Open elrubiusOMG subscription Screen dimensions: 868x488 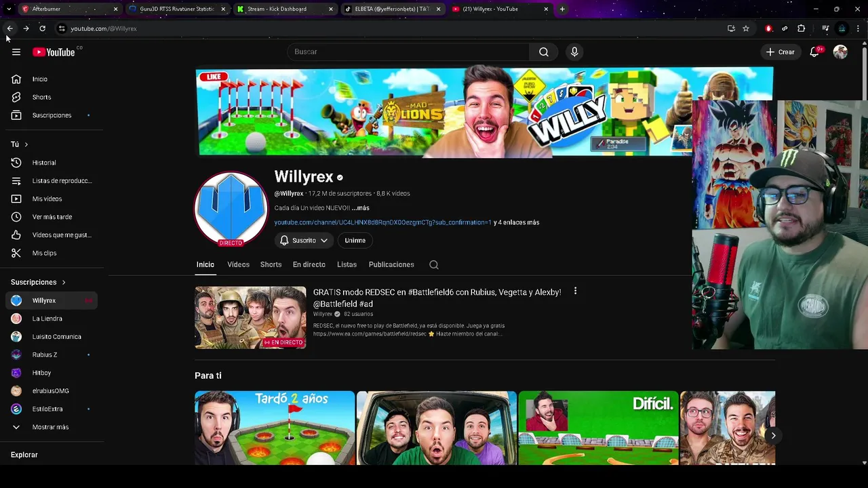52,391
